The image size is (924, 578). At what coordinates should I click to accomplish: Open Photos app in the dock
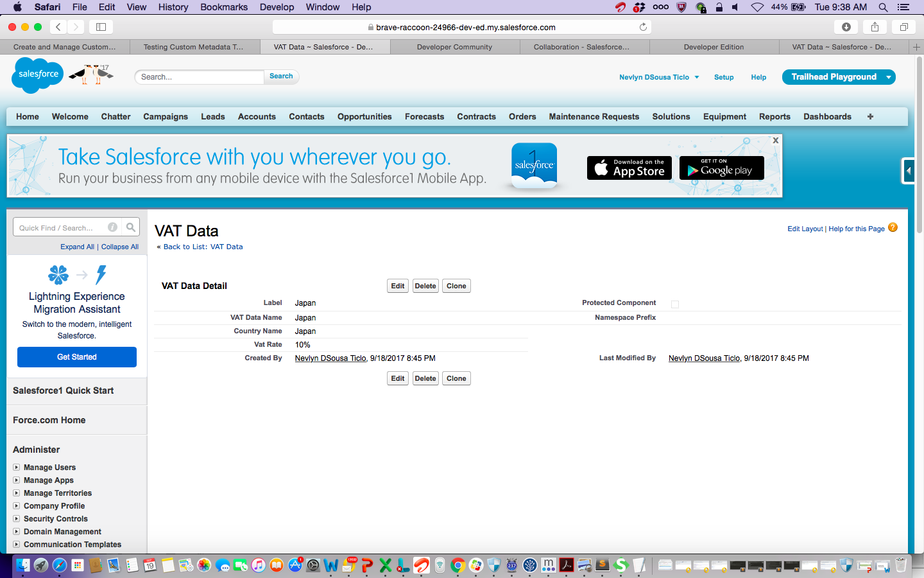pyautogui.click(x=204, y=565)
